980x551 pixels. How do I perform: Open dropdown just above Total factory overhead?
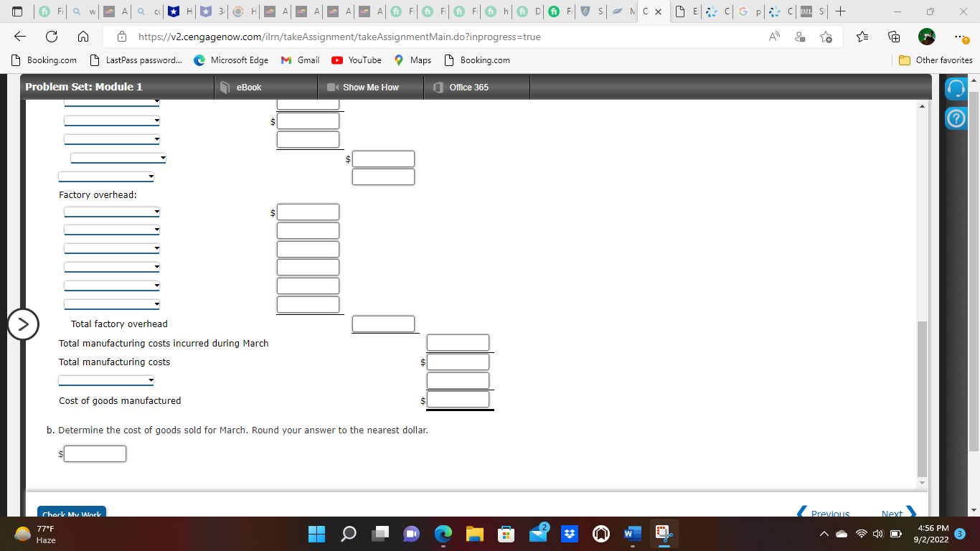112,305
